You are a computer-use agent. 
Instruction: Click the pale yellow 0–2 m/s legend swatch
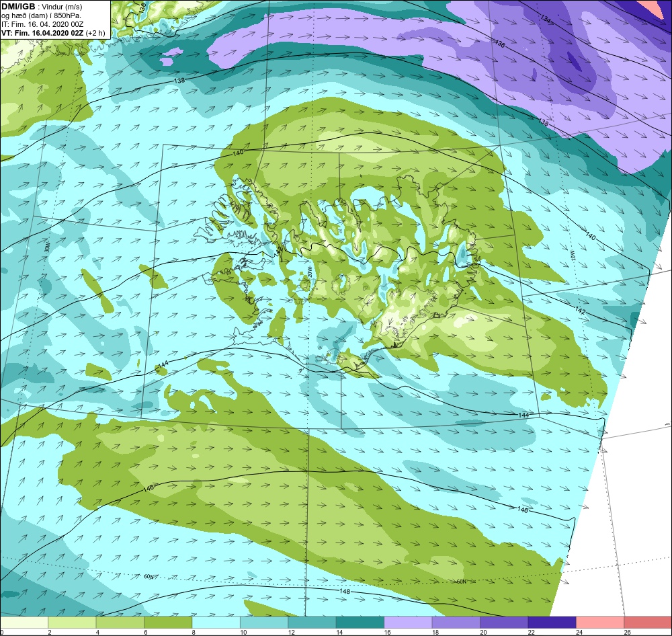(24, 622)
